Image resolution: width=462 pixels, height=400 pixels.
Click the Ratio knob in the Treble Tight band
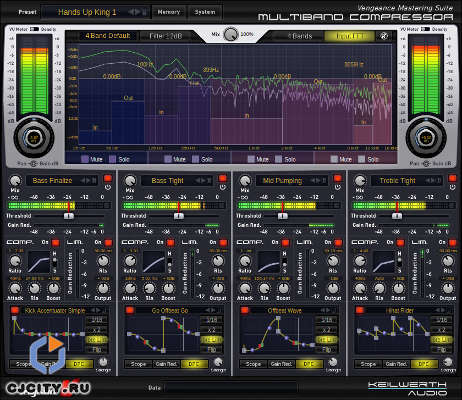360,261
